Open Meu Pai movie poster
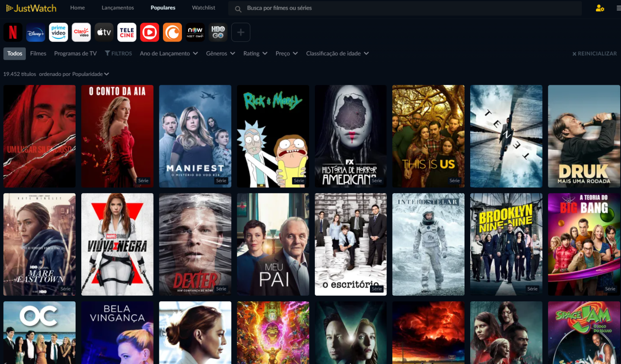Screen dimensions: 621x364 pyautogui.click(x=273, y=244)
